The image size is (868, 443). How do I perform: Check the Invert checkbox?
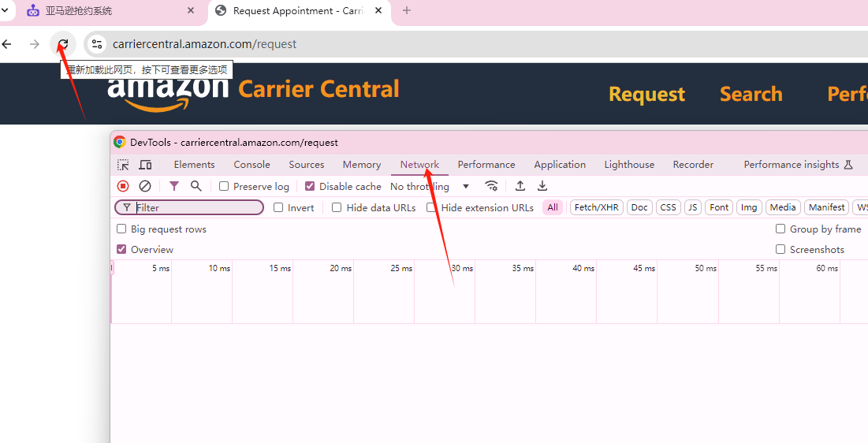point(278,207)
